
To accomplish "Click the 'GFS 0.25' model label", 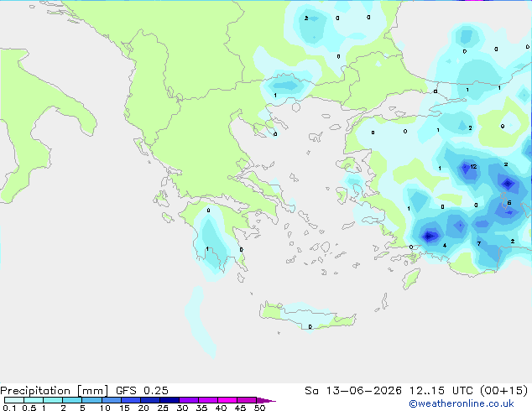I will (142, 391).
